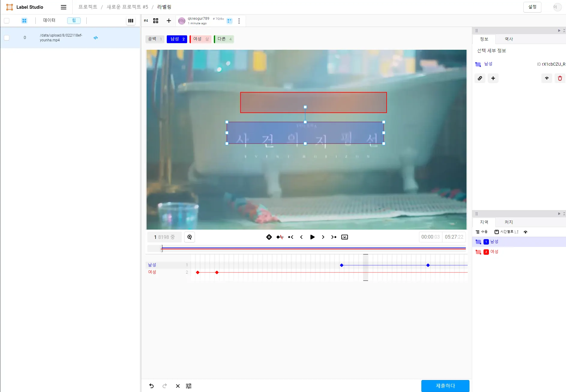The height and width of the screenshot is (392, 566).
Task: Create a relation with the link icon
Action: tap(480, 78)
